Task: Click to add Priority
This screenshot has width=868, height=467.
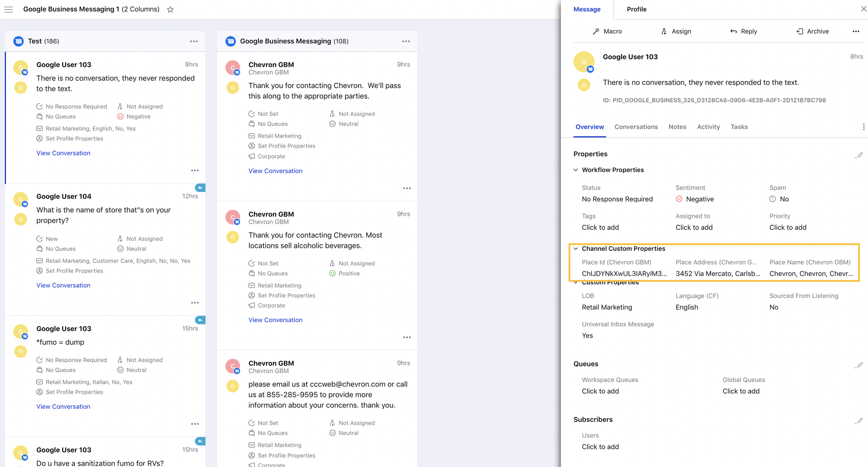Action: pyautogui.click(x=788, y=227)
